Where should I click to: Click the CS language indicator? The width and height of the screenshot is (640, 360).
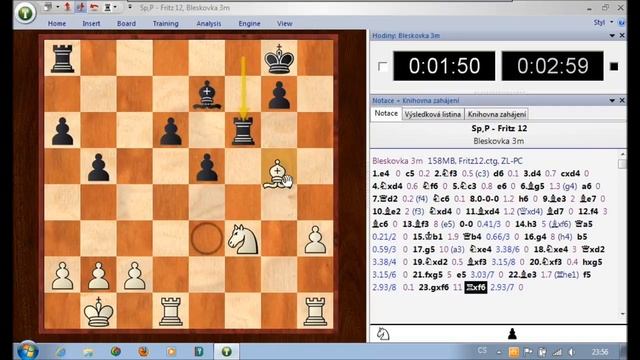482,351
